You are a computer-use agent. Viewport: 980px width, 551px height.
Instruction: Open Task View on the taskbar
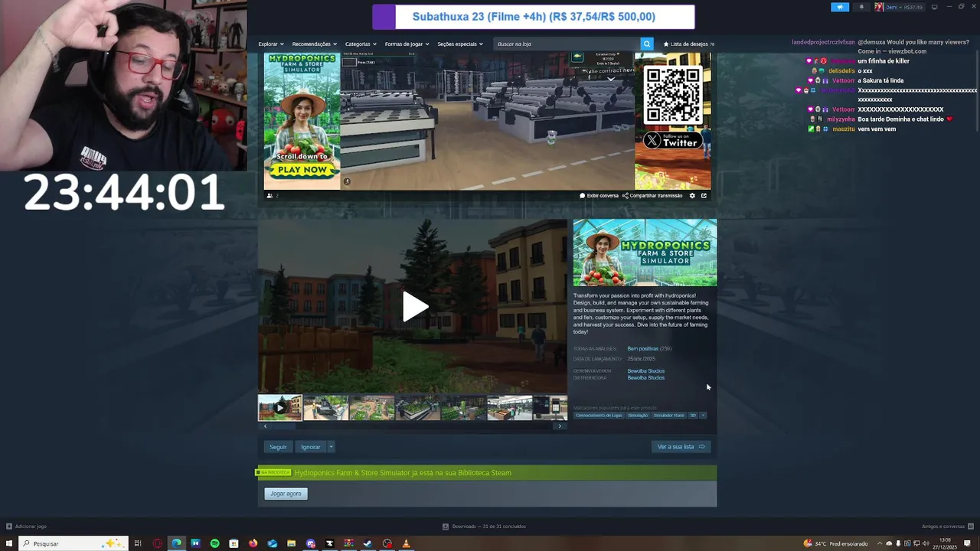(138, 543)
